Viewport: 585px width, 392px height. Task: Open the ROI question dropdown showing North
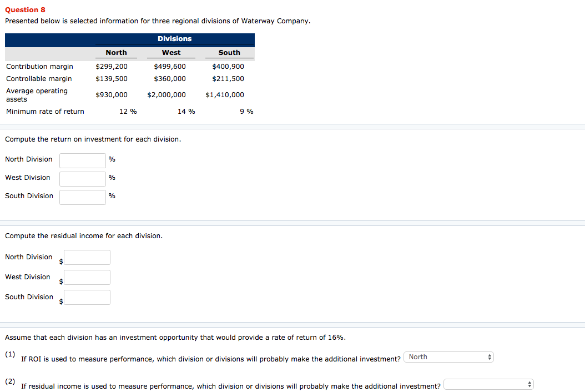click(x=448, y=357)
